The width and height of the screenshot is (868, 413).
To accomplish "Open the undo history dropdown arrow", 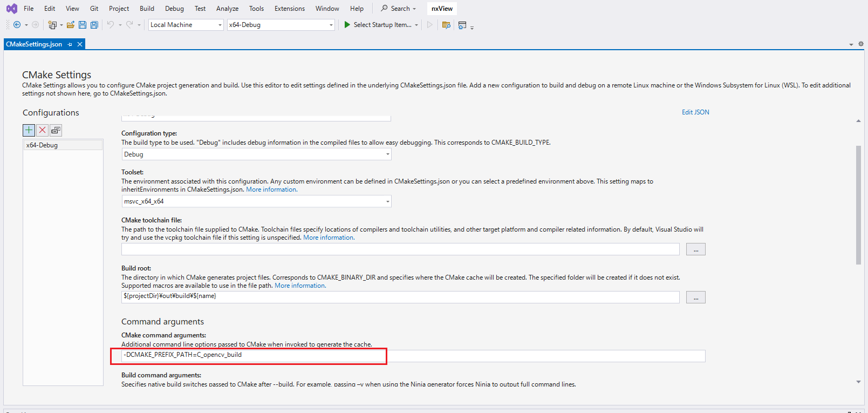I will click(x=120, y=25).
